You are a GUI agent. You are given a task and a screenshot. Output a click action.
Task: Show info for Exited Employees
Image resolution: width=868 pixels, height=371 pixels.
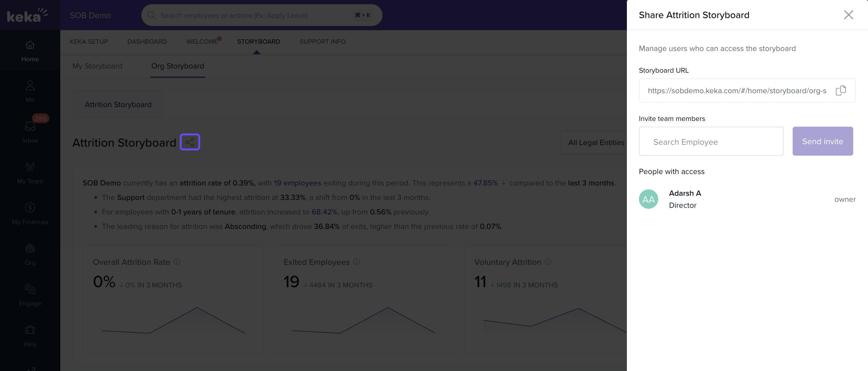[x=357, y=262]
